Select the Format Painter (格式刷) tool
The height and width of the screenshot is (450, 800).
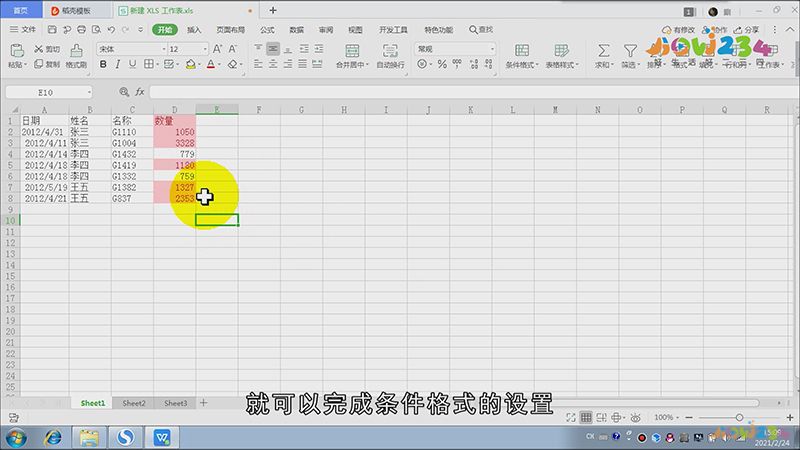76,55
